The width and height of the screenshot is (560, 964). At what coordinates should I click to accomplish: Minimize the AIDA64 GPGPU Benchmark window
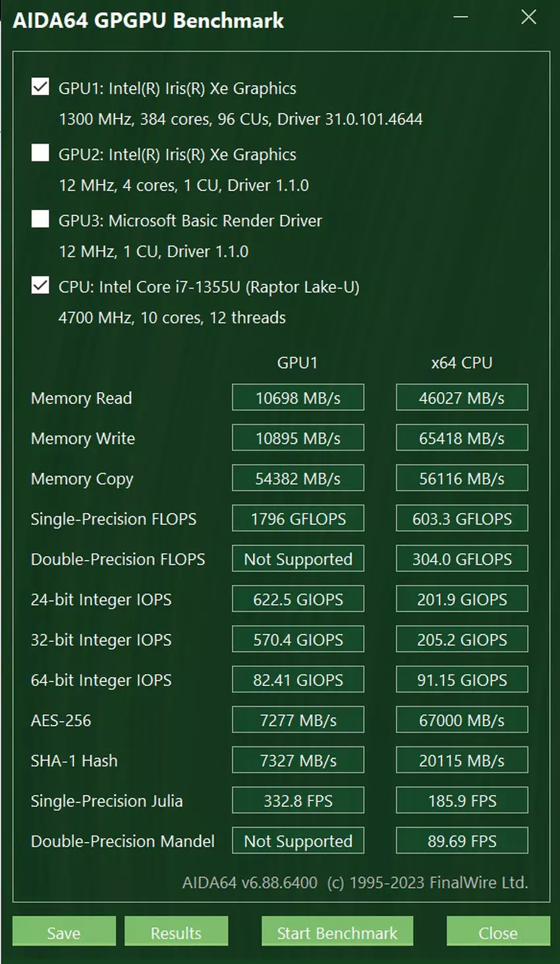461,17
